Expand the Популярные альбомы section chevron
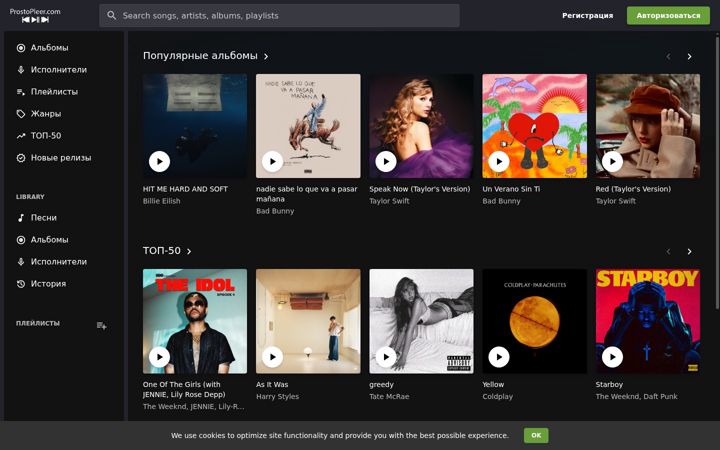This screenshot has width=720, height=450. [x=266, y=56]
